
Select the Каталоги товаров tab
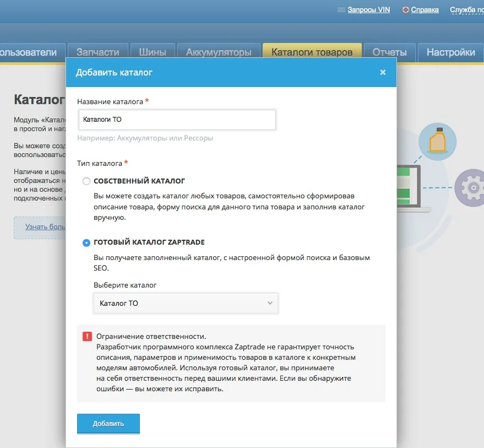312,53
